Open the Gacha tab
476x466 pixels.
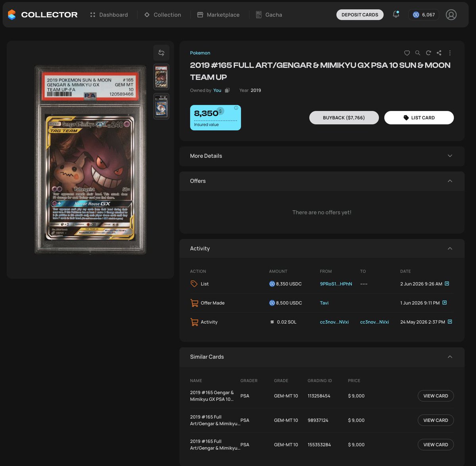coord(269,15)
